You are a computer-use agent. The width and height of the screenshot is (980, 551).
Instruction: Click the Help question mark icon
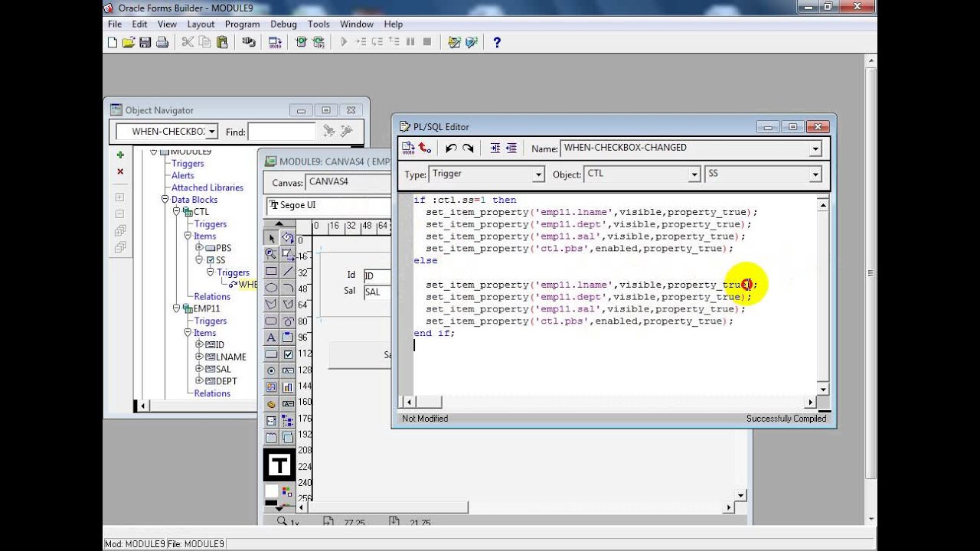coord(497,42)
